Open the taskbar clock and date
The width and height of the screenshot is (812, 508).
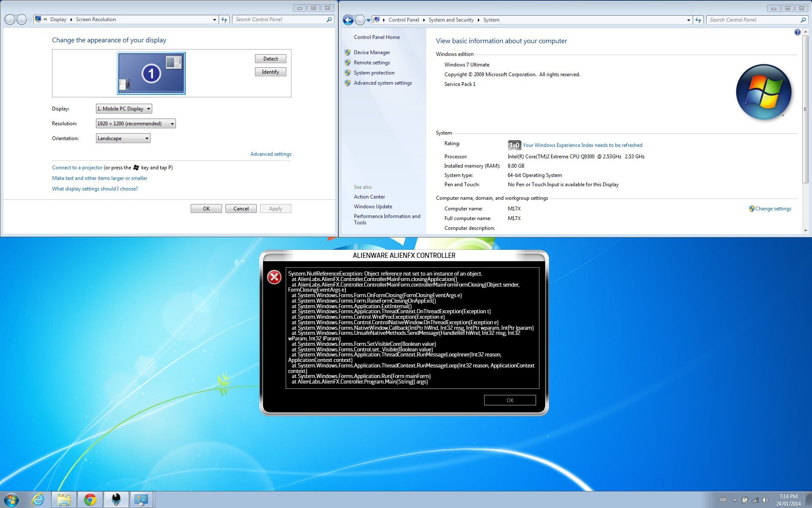click(x=788, y=500)
